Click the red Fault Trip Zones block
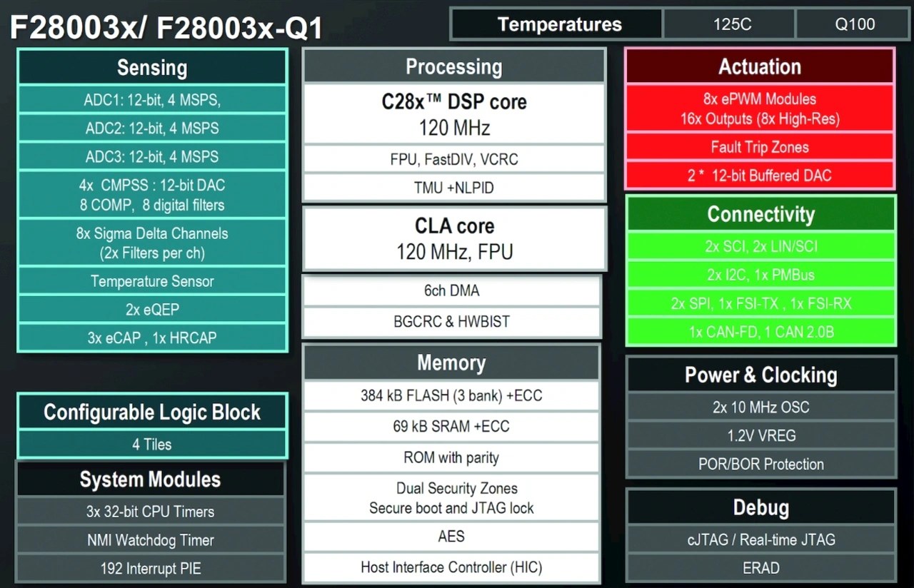The image size is (914, 588). tap(760, 147)
